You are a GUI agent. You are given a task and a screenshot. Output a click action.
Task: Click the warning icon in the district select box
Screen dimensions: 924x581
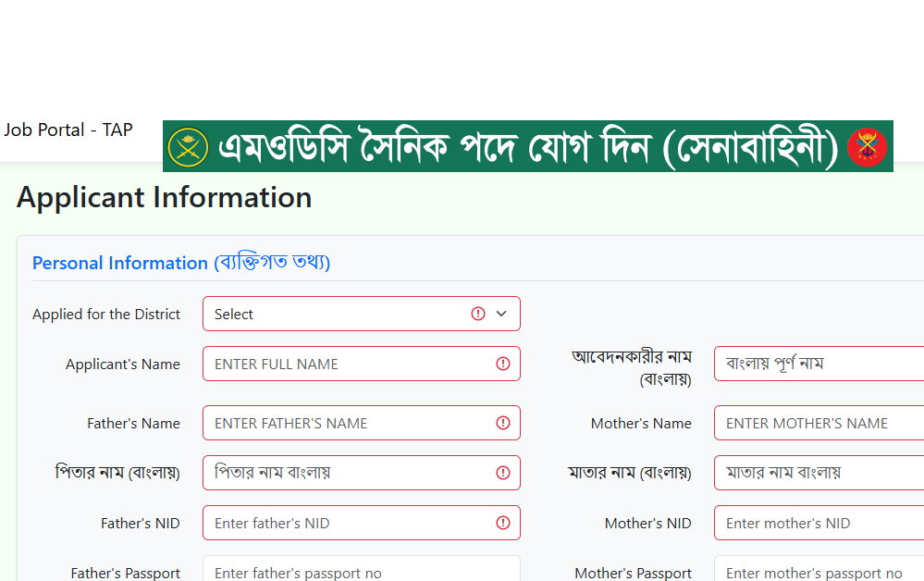point(478,314)
